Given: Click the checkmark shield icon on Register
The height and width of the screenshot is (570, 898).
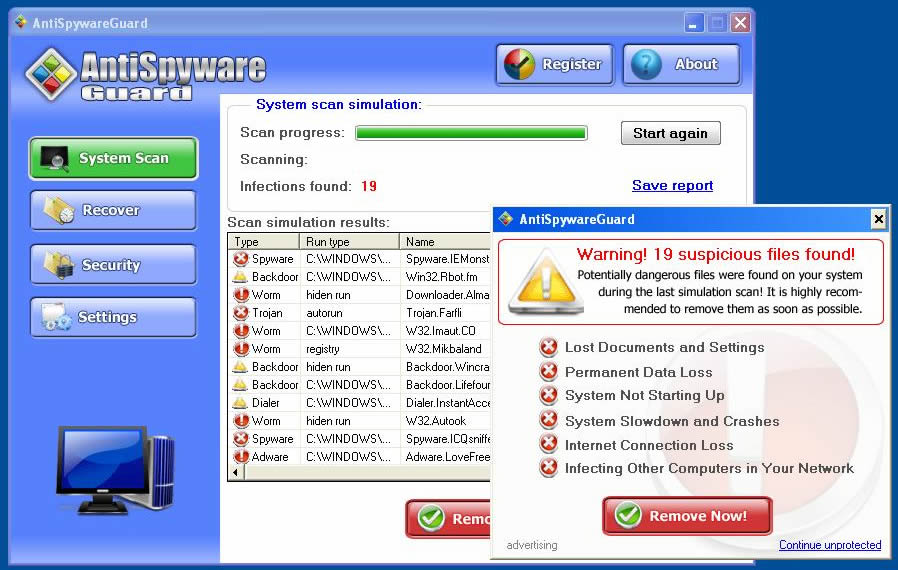Looking at the screenshot, I should (519, 64).
